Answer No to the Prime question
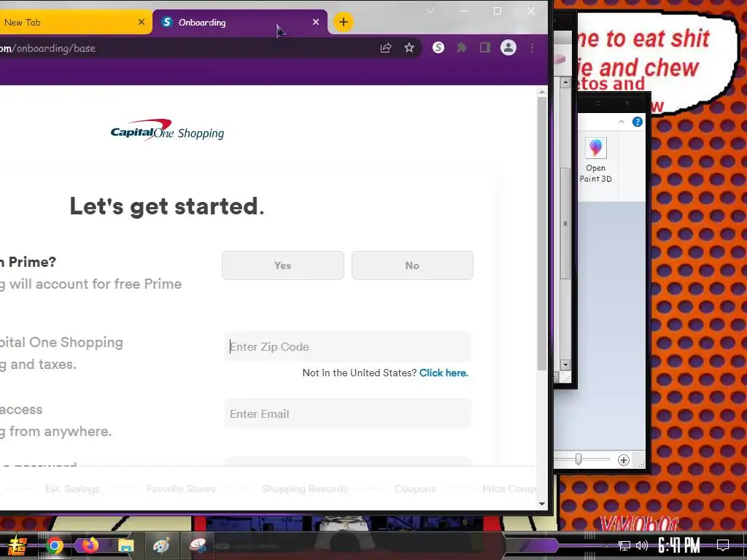The image size is (747, 560). (x=412, y=265)
